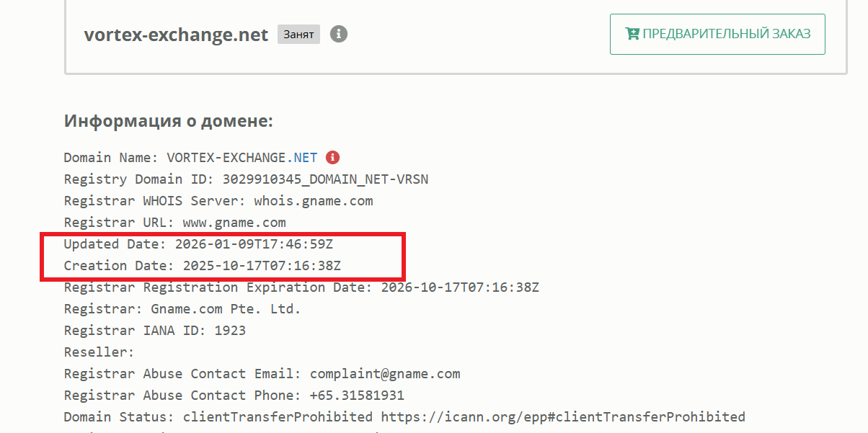The height and width of the screenshot is (433, 868).
Task: Click the Creation Date value 2025-10-17T07:16:38Z
Action: [262, 265]
